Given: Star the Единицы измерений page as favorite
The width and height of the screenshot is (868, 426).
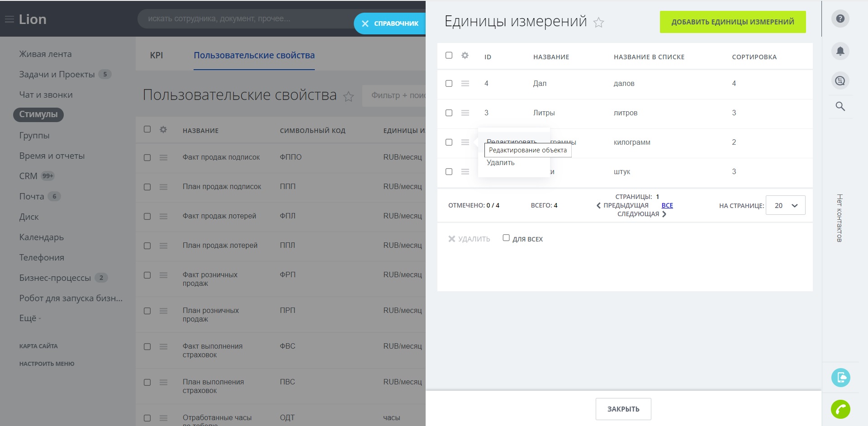Looking at the screenshot, I should [598, 23].
